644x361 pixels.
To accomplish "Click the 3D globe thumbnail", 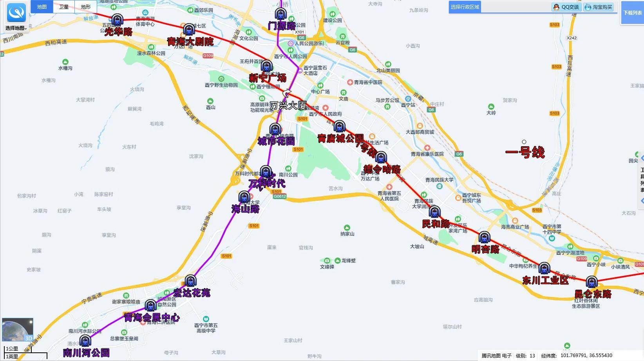I will (x=18, y=330).
